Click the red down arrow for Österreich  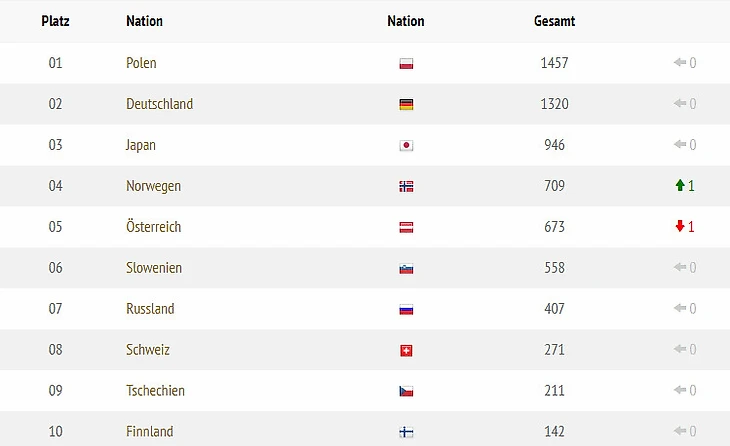680,227
